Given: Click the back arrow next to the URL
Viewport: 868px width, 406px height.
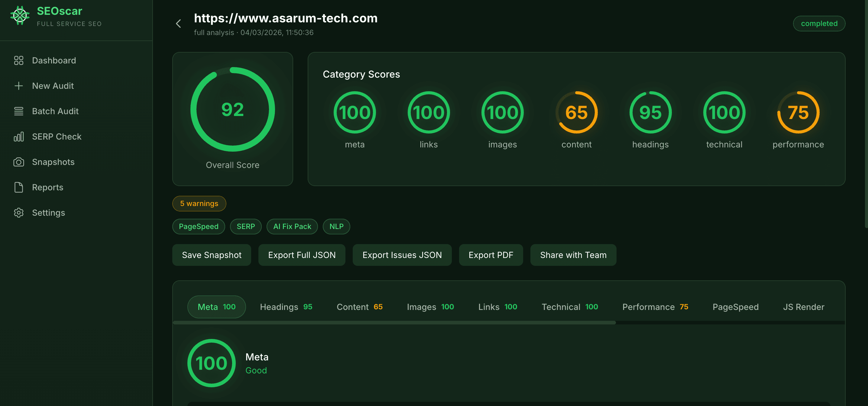Looking at the screenshot, I should click(178, 24).
